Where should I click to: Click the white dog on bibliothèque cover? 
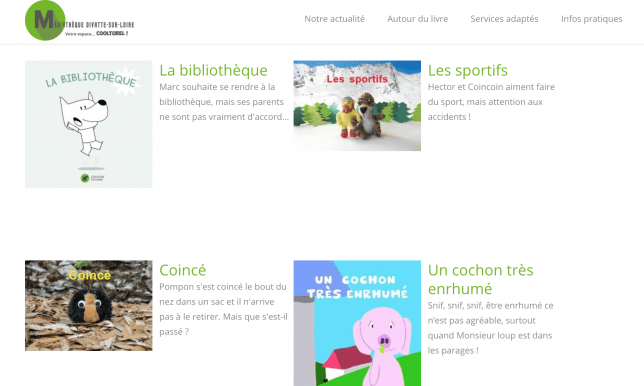click(x=84, y=124)
